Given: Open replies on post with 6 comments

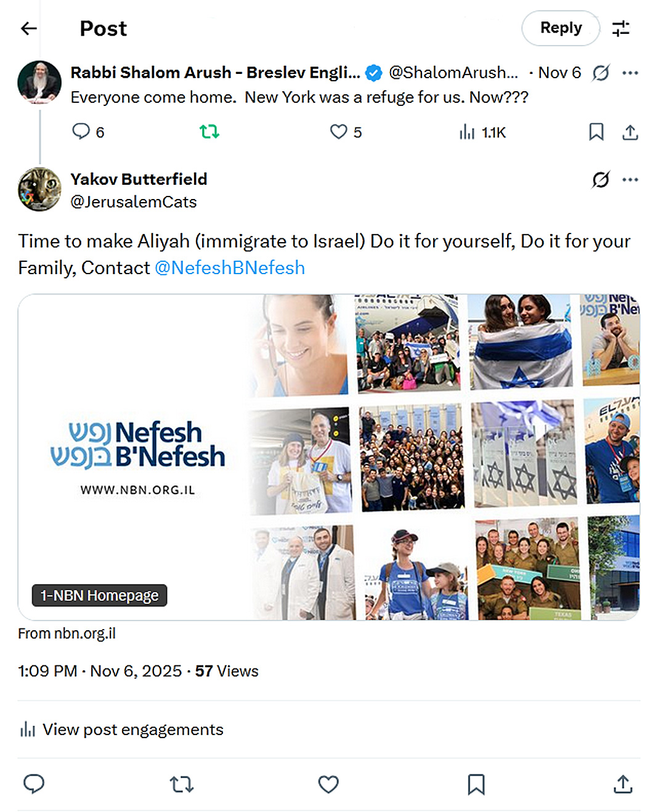Looking at the screenshot, I should (88, 132).
